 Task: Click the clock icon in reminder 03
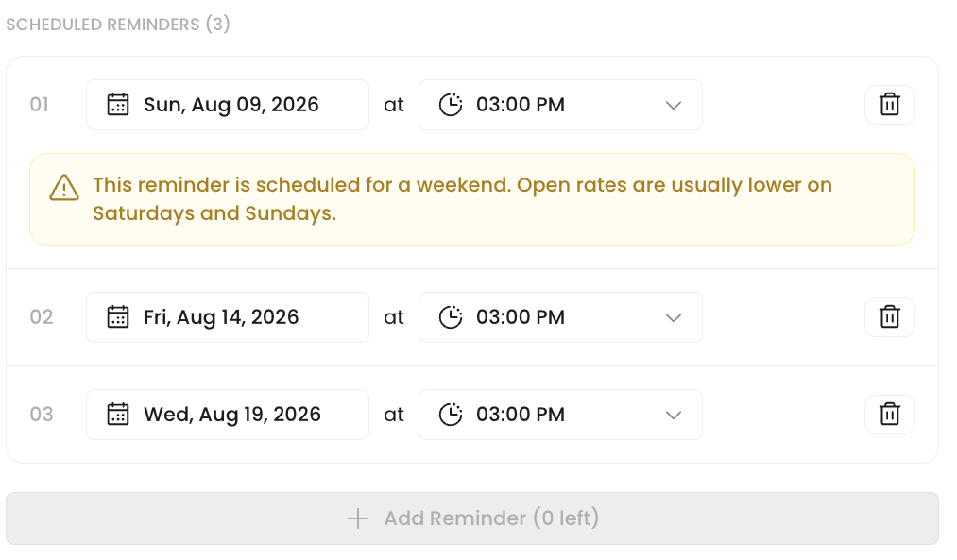[x=451, y=415]
